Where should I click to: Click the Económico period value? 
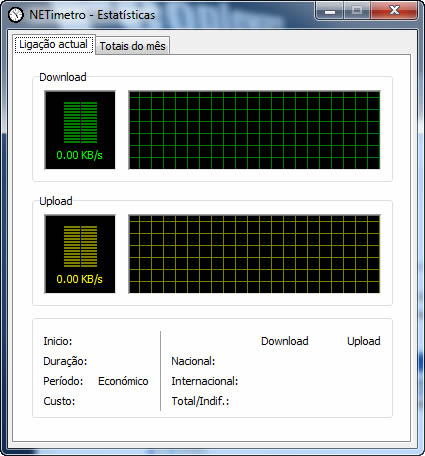click(x=123, y=381)
